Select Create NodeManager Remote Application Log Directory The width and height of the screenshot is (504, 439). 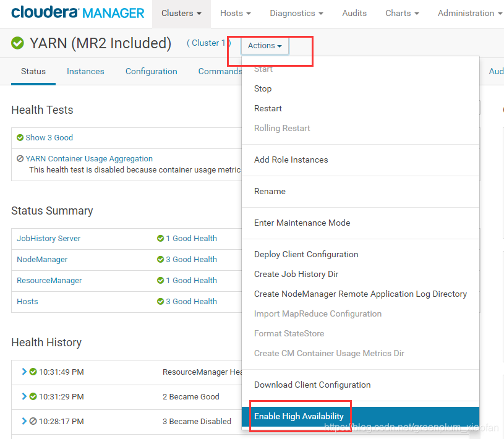[361, 294]
